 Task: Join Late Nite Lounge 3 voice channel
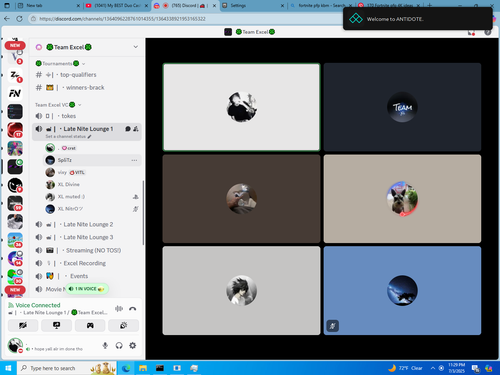coord(88,237)
